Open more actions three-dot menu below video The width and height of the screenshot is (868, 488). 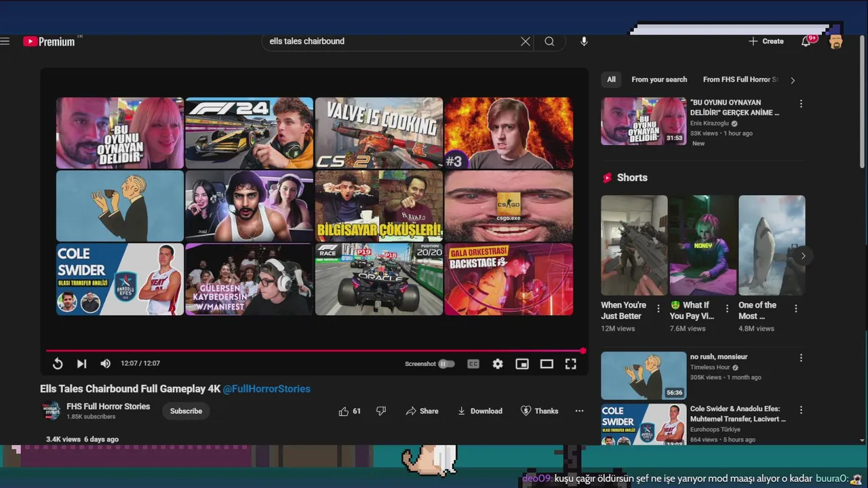click(x=579, y=411)
